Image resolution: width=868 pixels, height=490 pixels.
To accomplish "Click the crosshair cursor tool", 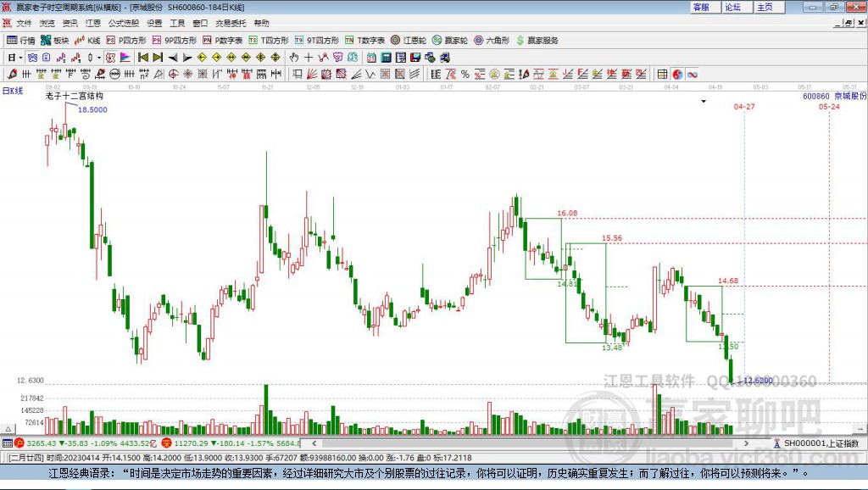I will point(309,57).
